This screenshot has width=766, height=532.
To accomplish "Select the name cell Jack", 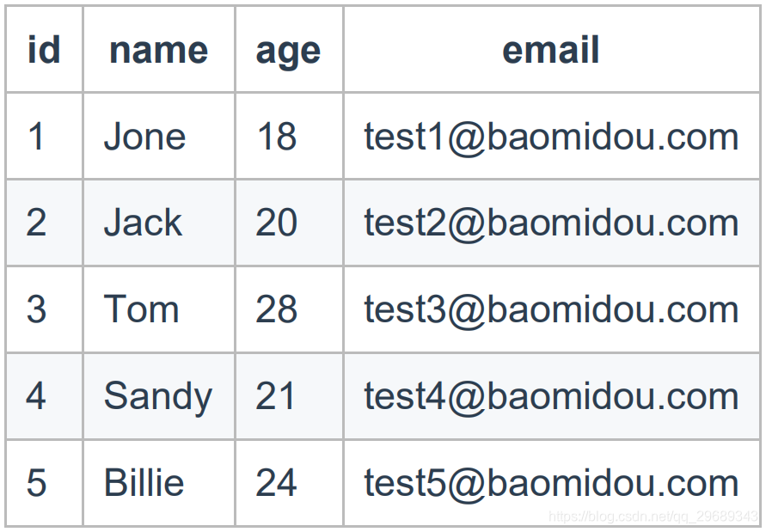I will coord(143,223).
